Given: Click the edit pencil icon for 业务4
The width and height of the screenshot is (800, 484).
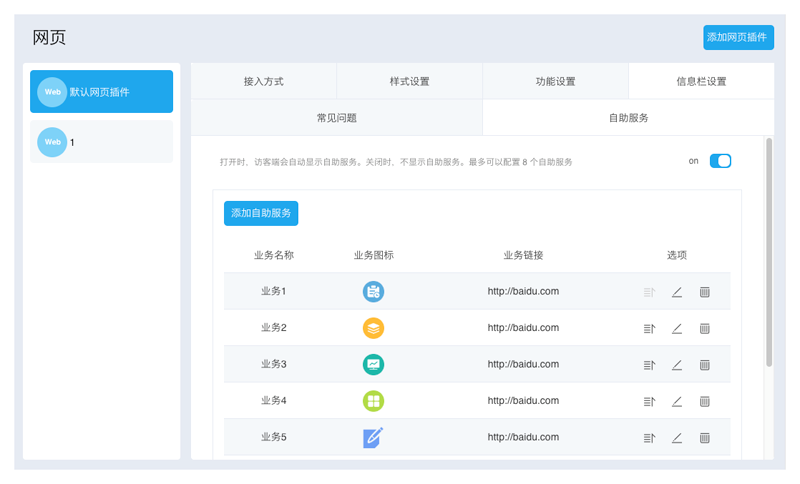Looking at the screenshot, I should 677,401.
